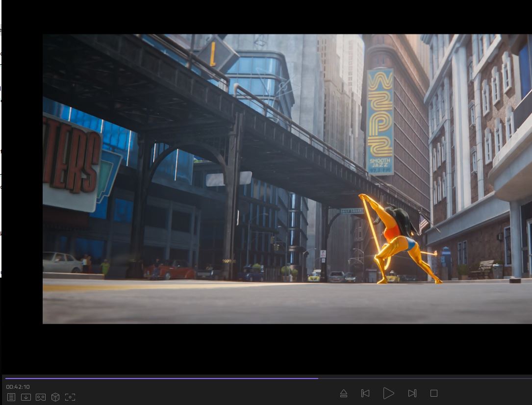Open the playlist panel icon
The image size is (532, 405).
(11, 397)
